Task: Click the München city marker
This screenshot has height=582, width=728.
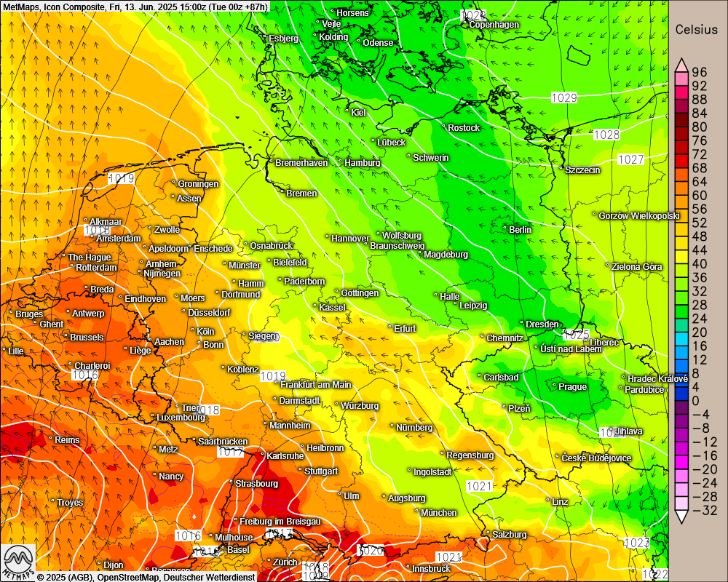Action: (x=416, y=511)
